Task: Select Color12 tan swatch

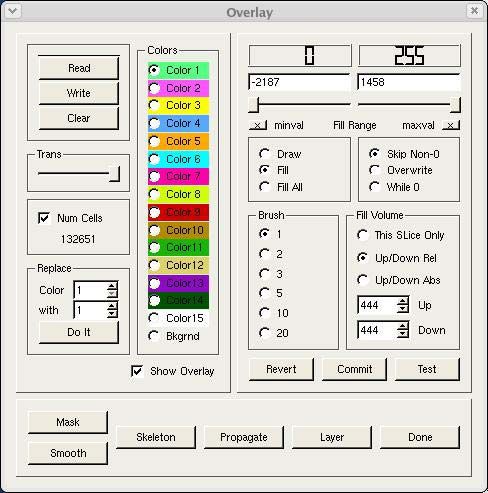Action: tap(178, 265)
